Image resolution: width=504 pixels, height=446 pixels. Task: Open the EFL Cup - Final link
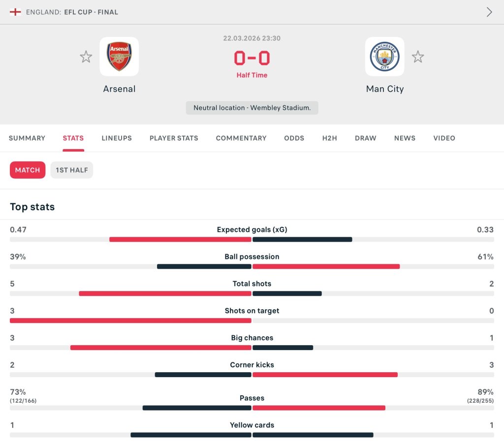click(x=91, y=12)
